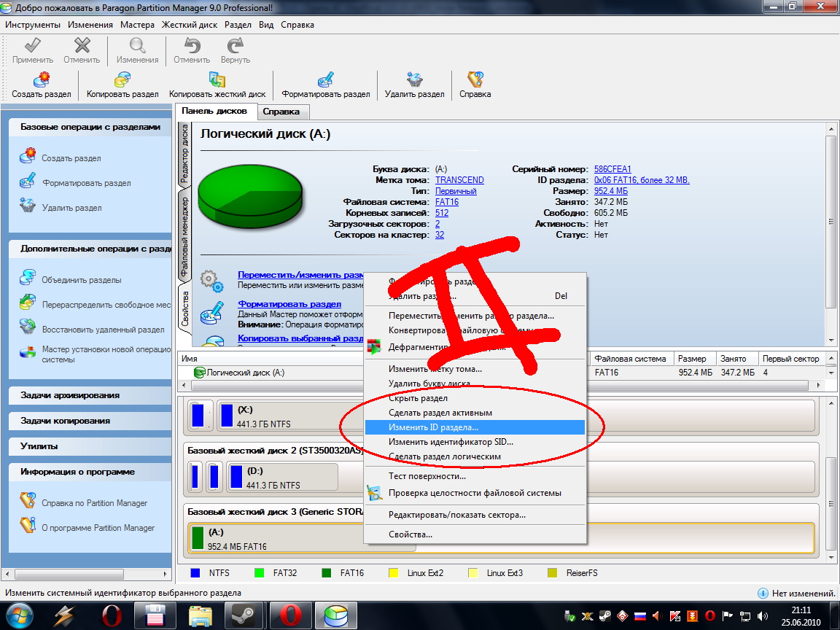Click sidebar Redistribute Free Space icon

pyautogui.click(x=27, y=302)
